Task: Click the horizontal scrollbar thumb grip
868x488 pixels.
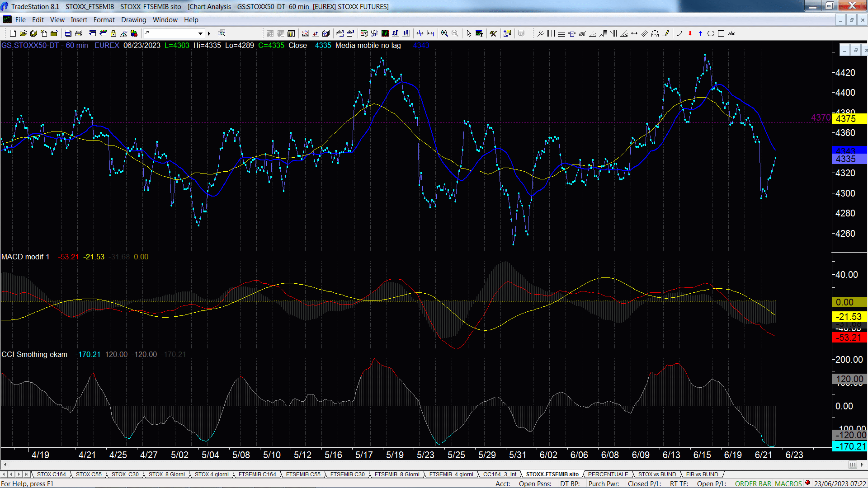Action: 853,465
